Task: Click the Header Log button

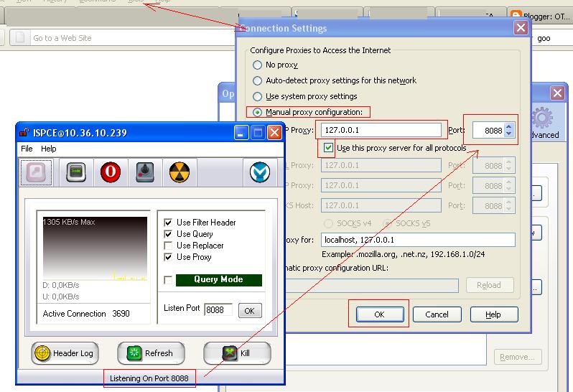Action: pos(65,353)
